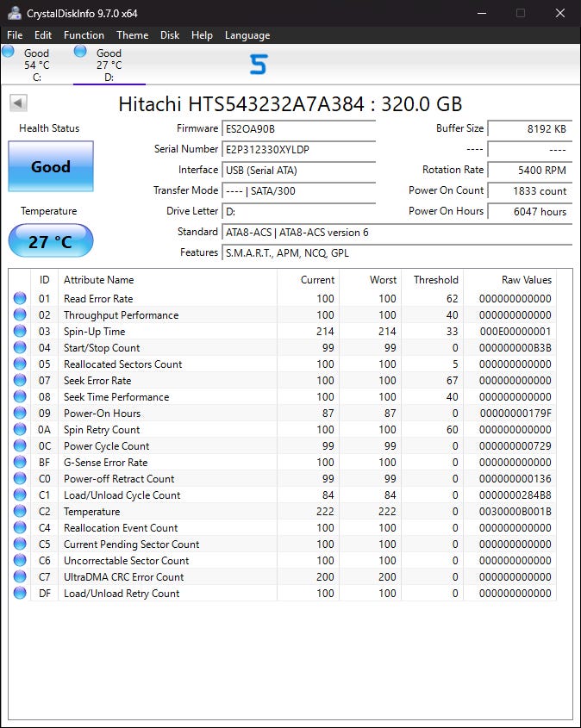Image resolution: width=581 pixels, height=728 pixels.
Task: Click status orb for Load/Unload Cycle Count
Action: (20, 495)
